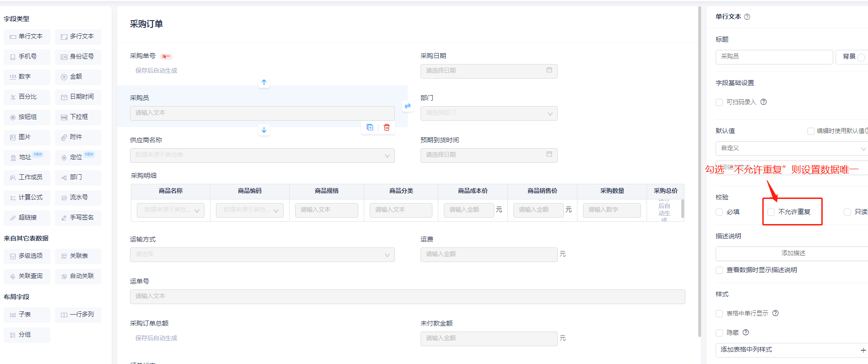Screen dimensions: 868x364
Task: Add the 关联查询 field type
Action: tap(27, 276)
